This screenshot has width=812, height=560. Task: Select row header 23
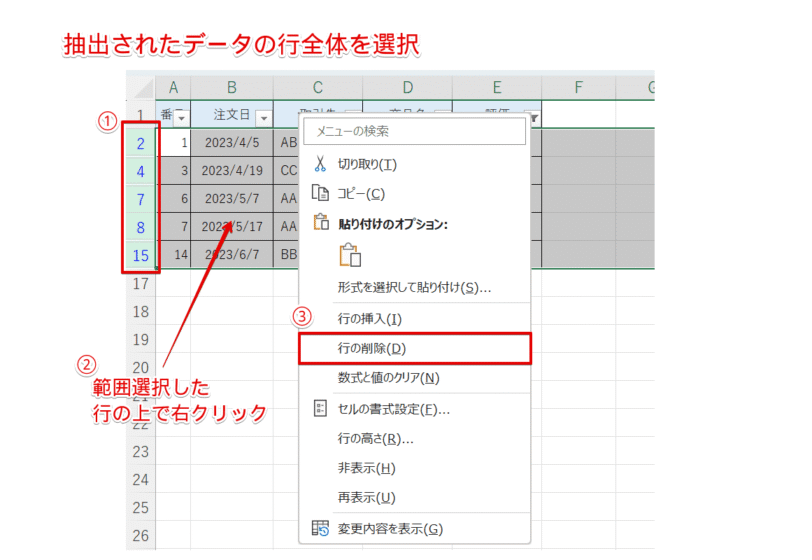coord(140,452)
